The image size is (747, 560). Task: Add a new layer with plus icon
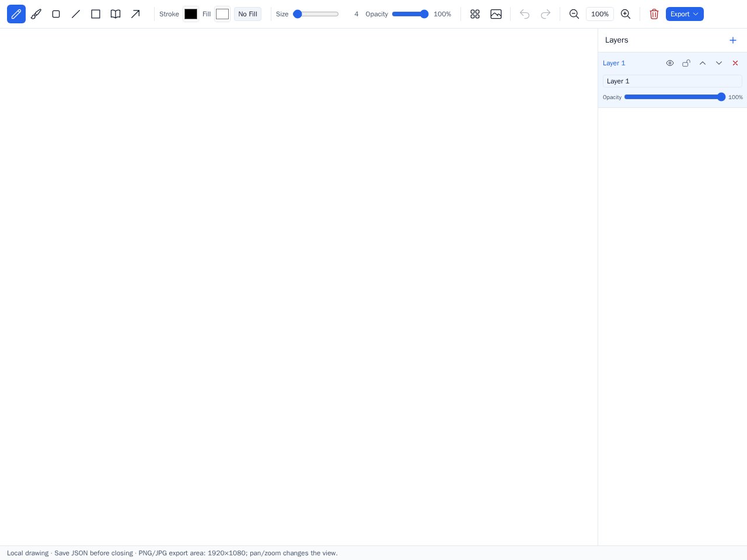coord(733,40)
